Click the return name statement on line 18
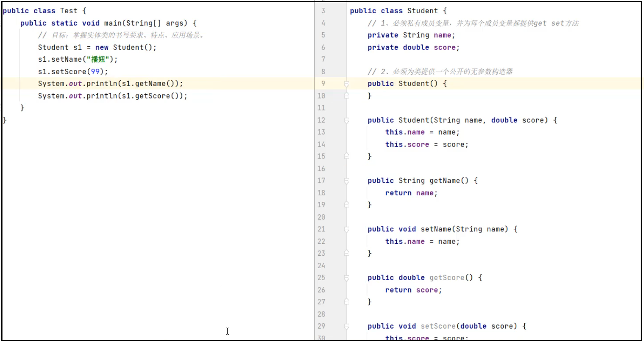644x341 pixels. click(411, 193)
